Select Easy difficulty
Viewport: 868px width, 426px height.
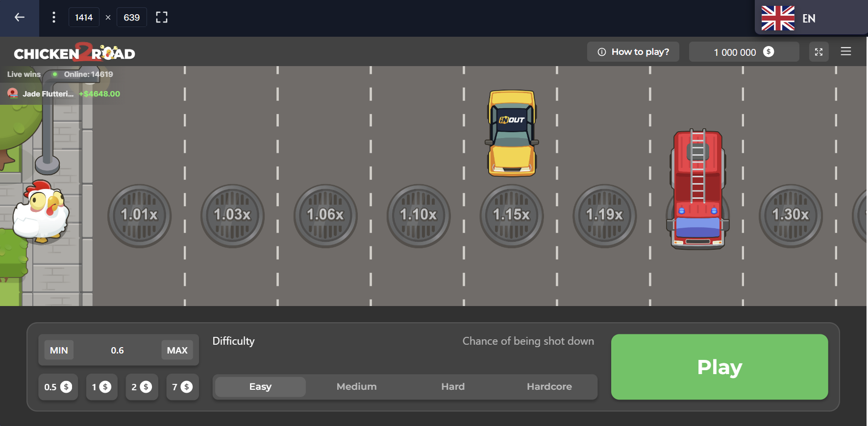[260, 387]
